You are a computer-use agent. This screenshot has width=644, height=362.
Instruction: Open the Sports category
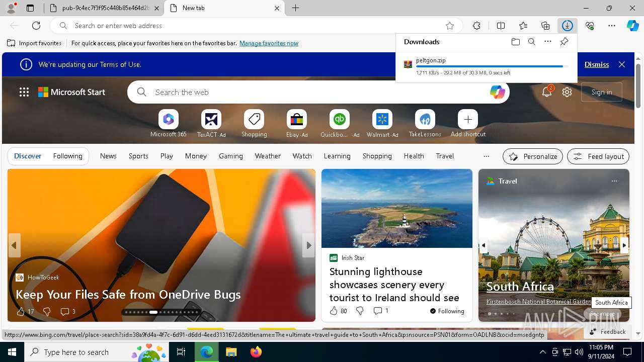coord(138,156)
